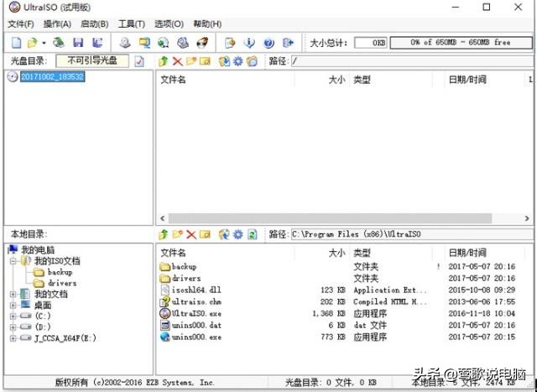537x392 pixels.
Task: Delete item with red X in disc toolbar
Action: [177, 61]
